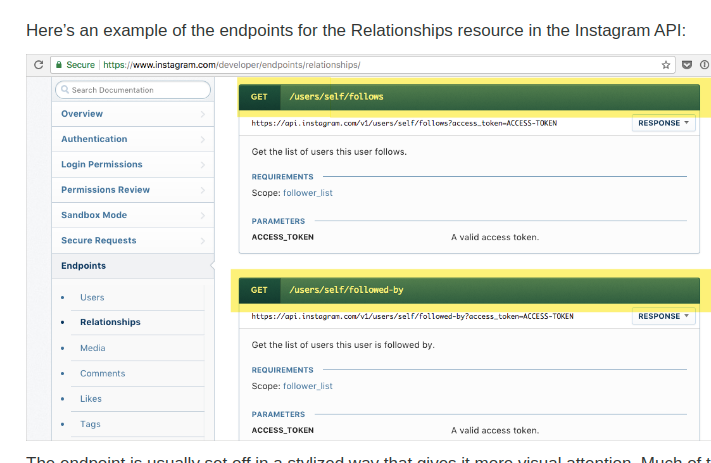Click the /users/self/followed-by endpoint header
711x463 pixels.
click(x=469, y=290)
